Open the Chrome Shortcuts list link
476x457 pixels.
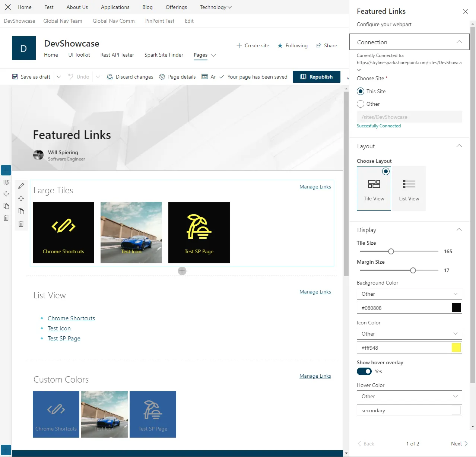(x=71, y=318)
